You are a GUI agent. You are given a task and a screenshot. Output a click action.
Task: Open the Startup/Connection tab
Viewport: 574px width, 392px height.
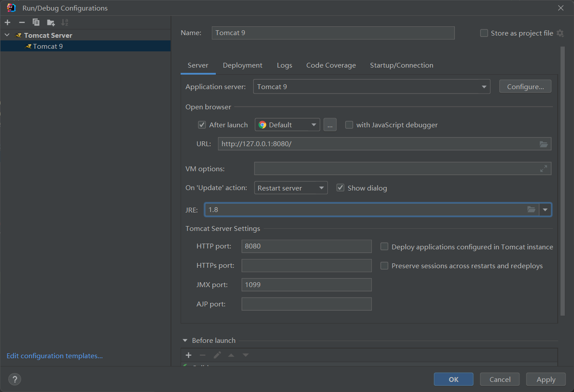click(x=401, y=65)
